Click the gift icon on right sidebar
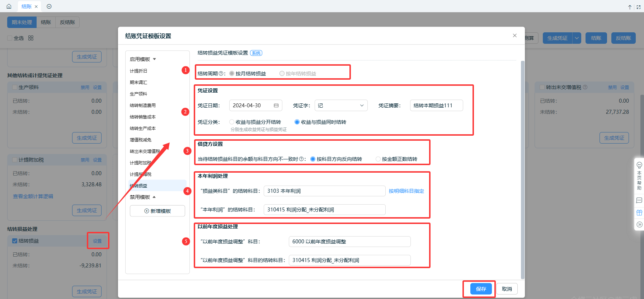 (x=639, y=212)
